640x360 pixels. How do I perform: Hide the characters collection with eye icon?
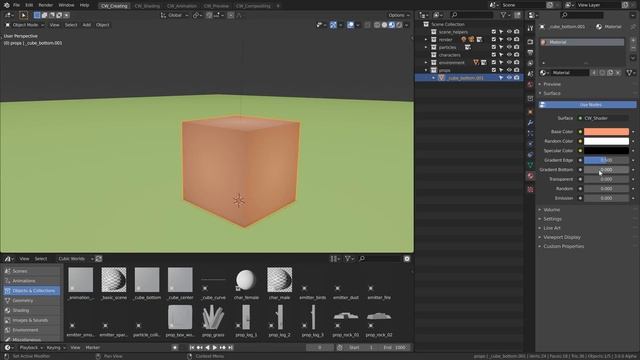click(x=509, y=55)
